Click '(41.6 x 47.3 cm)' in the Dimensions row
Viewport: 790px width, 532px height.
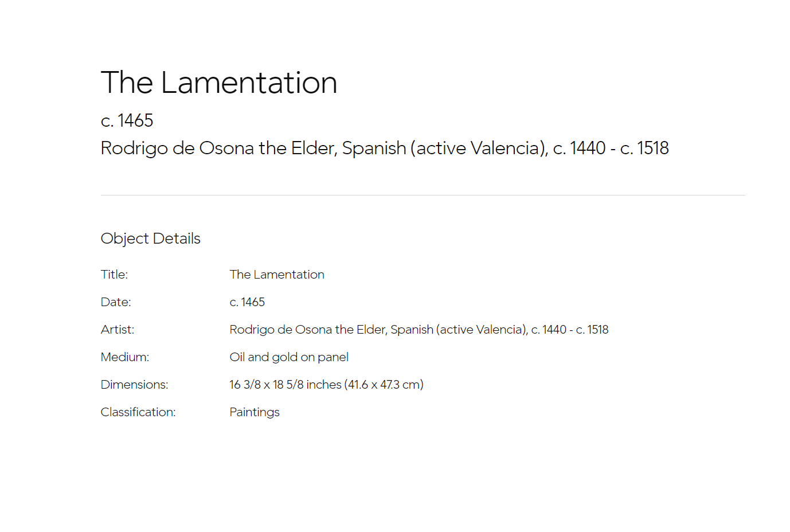384,385
